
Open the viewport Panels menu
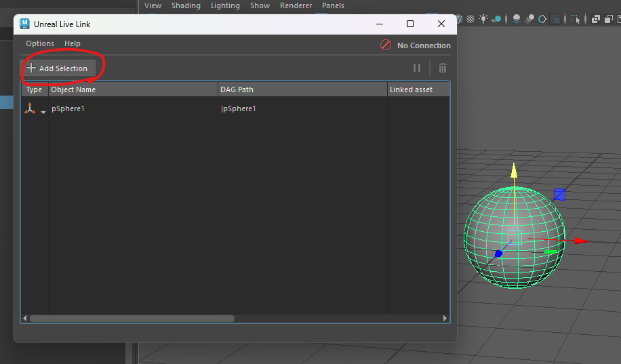(x=333, y=5)
